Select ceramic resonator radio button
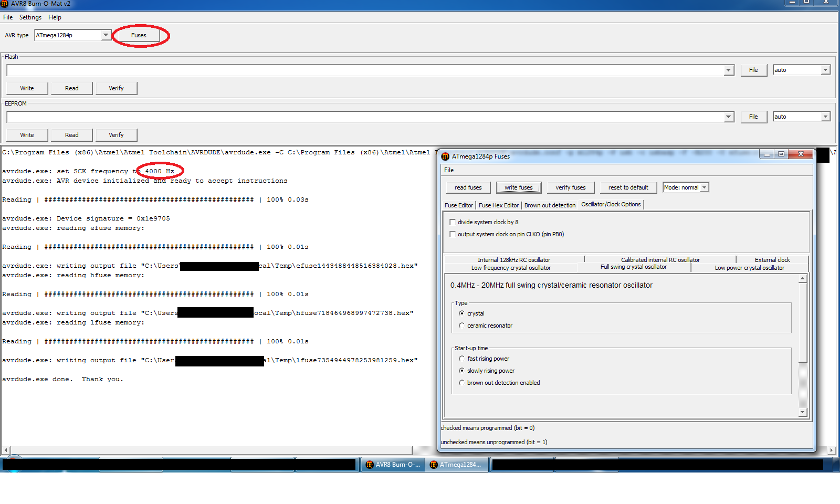The height and width of the screenshot is (504, 840). [462, 325]
